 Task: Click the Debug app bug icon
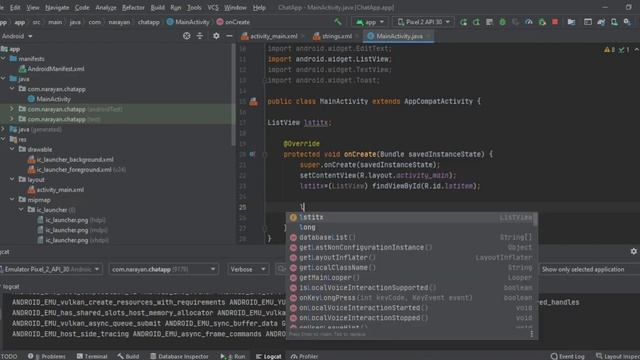click(502, 22)
